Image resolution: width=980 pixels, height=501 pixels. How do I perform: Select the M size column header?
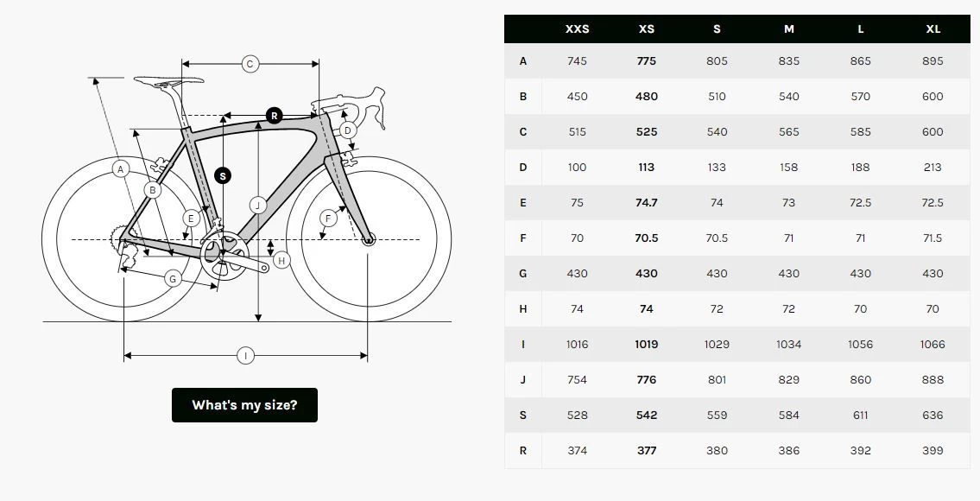click(788, 29)
